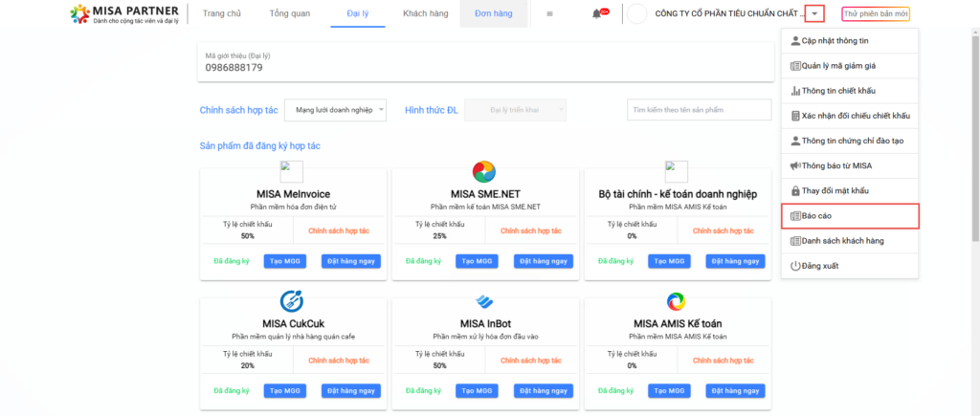Click the MISA CukCuk title text
Screen dimensions: 980x416
(293, 323)
